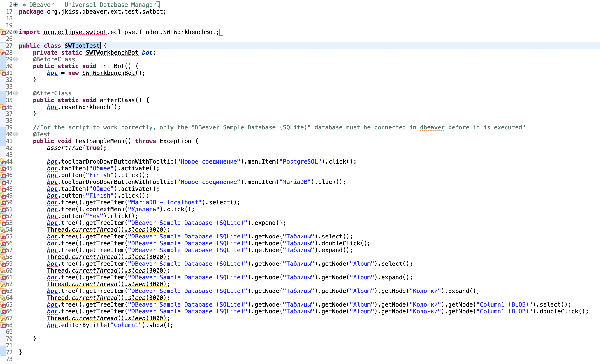Click the error marker on line 53
This screenshot has width=600, height=364.
point(3,223)
